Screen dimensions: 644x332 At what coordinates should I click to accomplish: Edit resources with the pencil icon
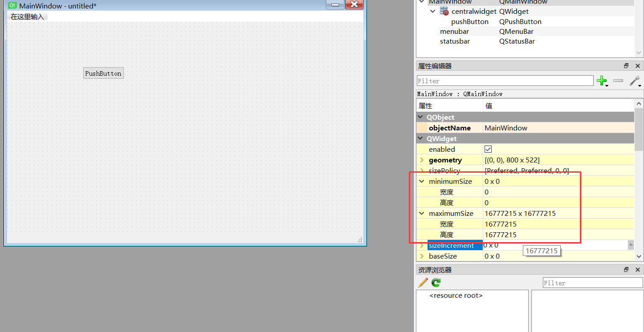(423, 283)
